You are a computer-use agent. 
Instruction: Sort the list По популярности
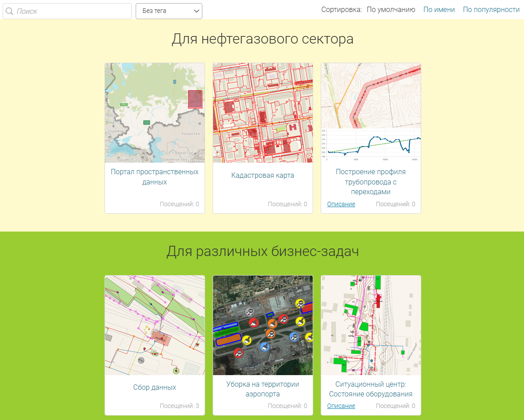tap(491, 10)
